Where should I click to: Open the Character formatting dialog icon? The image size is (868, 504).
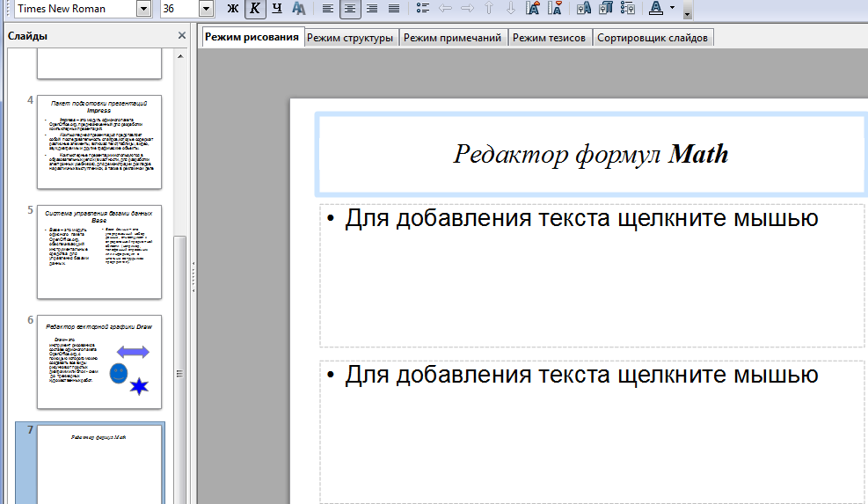(x=583, y=8)
